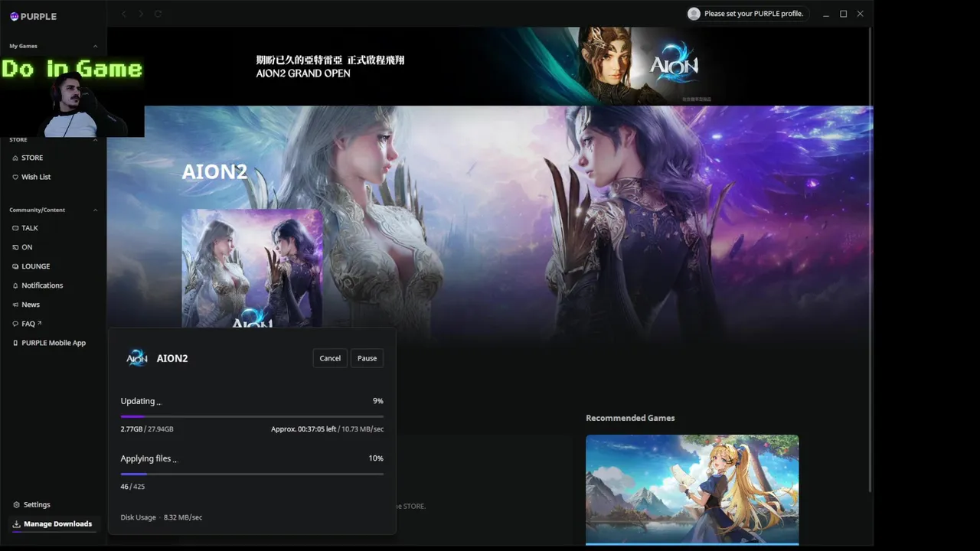Click the AION2 GRAND OPEN banner
The image size is (980, 551).
coord(490,67)
